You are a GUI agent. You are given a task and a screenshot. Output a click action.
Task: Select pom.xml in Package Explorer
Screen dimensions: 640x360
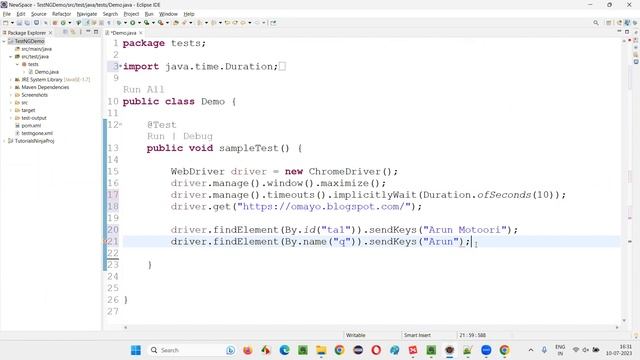31,125
